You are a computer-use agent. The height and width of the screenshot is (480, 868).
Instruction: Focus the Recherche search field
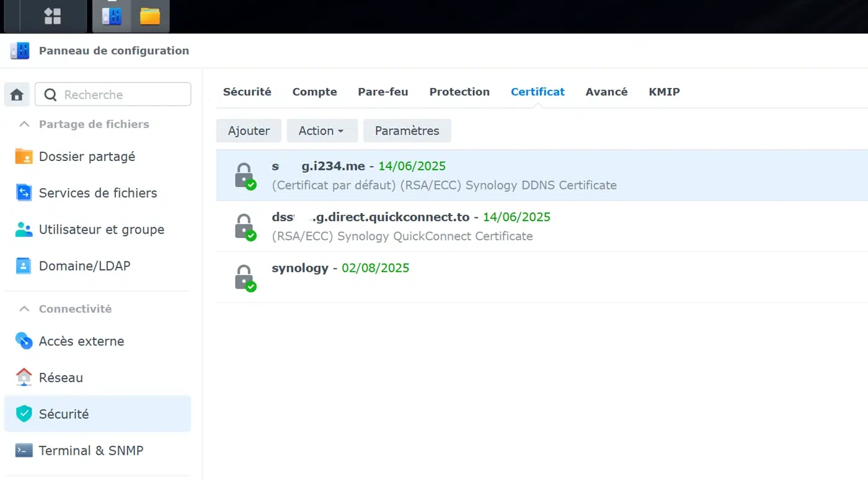[113, 95]
